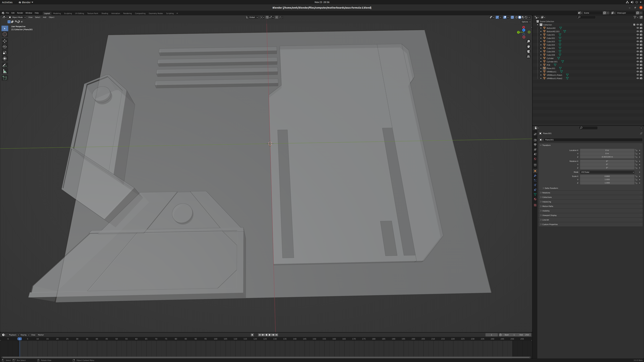Toggle X-Ray display in viewport header

coord(512,17)
